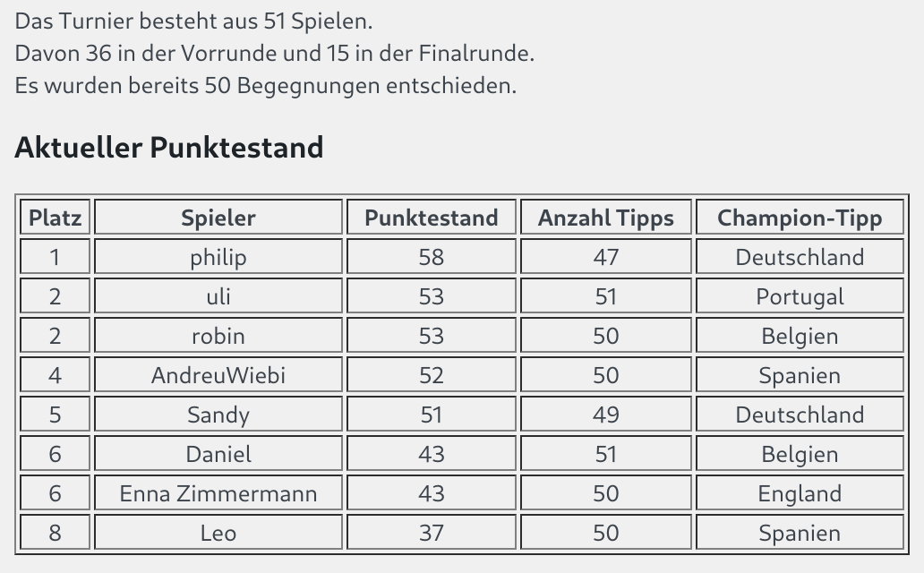Click the Leo player cell
The height and width of the screenshot is (573, 924).
pos(218,533)
